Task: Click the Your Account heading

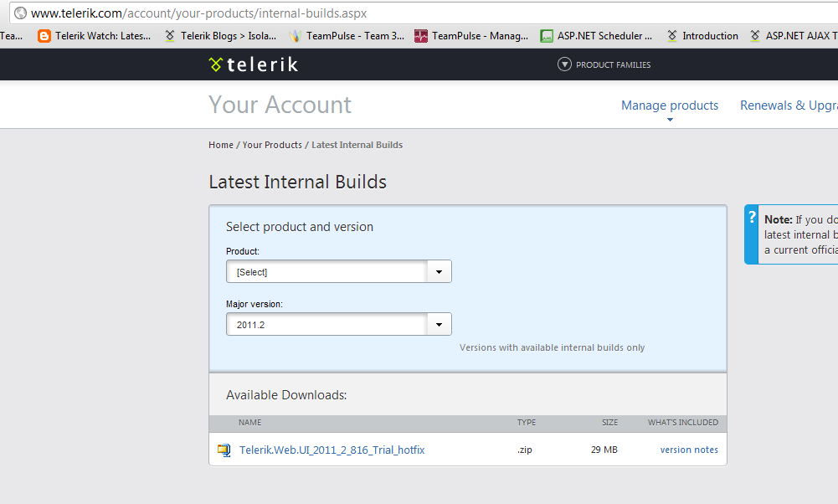Action: [x=280, y=105]
